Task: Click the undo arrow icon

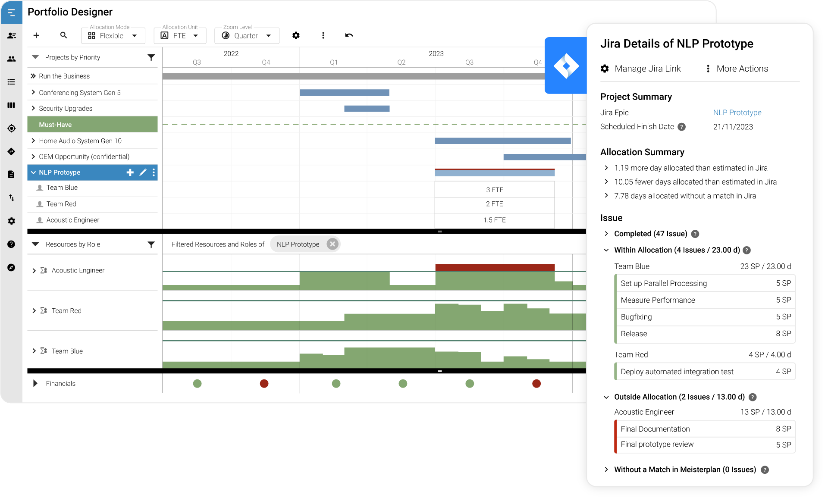Action: click(349, 35)
